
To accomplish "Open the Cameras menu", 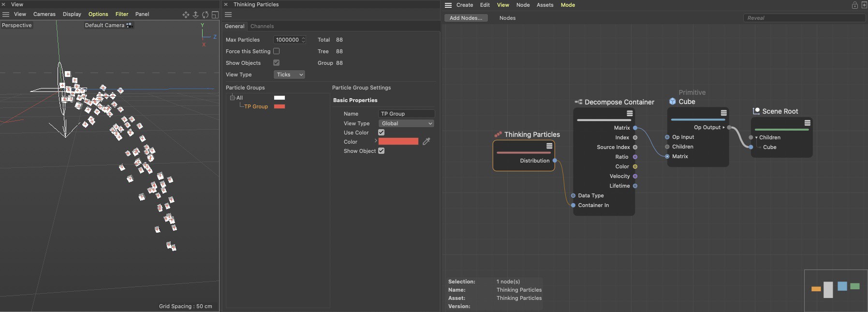I will click(44, 15).
